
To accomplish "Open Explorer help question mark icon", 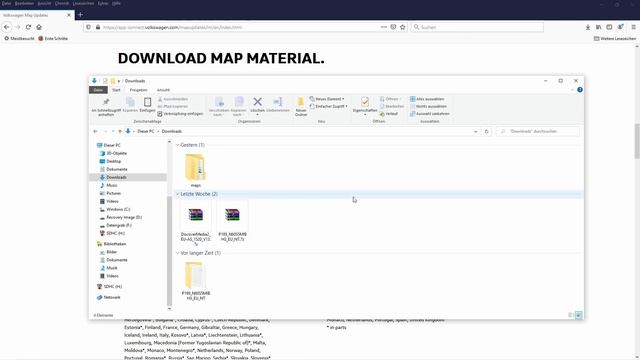I will (x=580, y=90).
